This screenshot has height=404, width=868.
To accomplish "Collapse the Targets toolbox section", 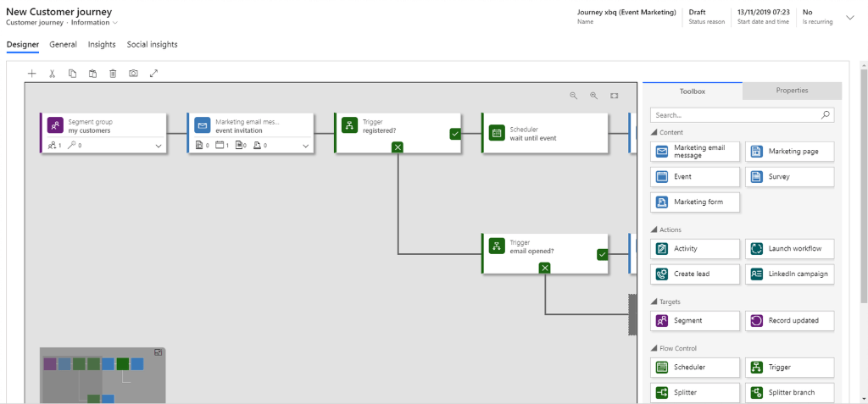I will pos(654,302).
